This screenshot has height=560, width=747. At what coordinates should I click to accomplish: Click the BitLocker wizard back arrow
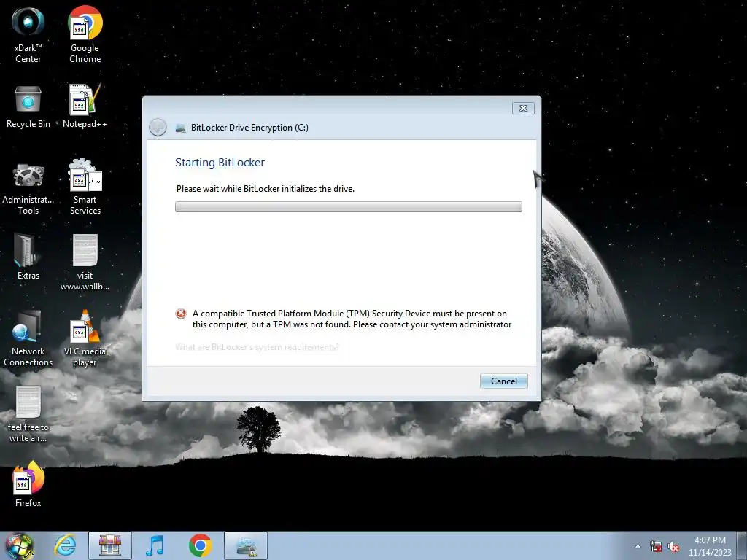coord(158,127)
